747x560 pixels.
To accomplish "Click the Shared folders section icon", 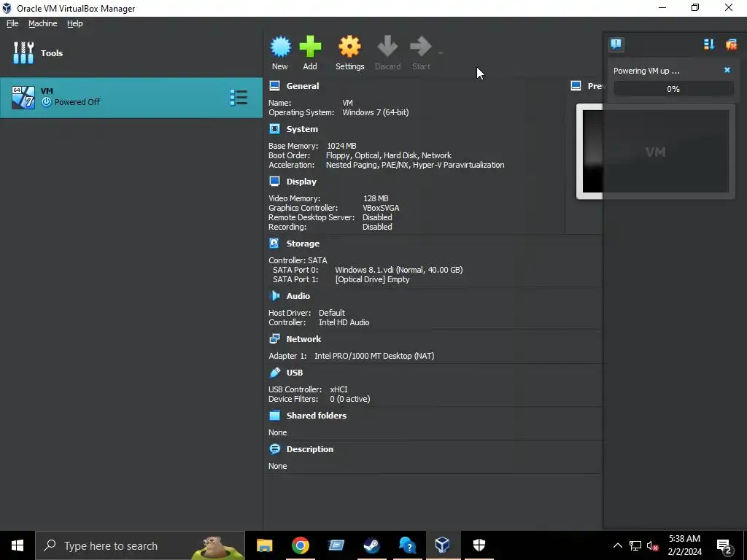I will pos(274,415).
